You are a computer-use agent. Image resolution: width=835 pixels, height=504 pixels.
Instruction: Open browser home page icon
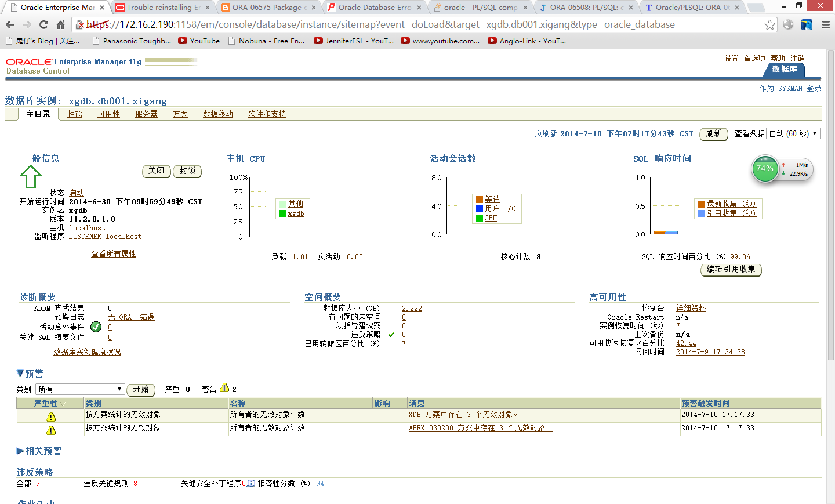pos(60,25)
